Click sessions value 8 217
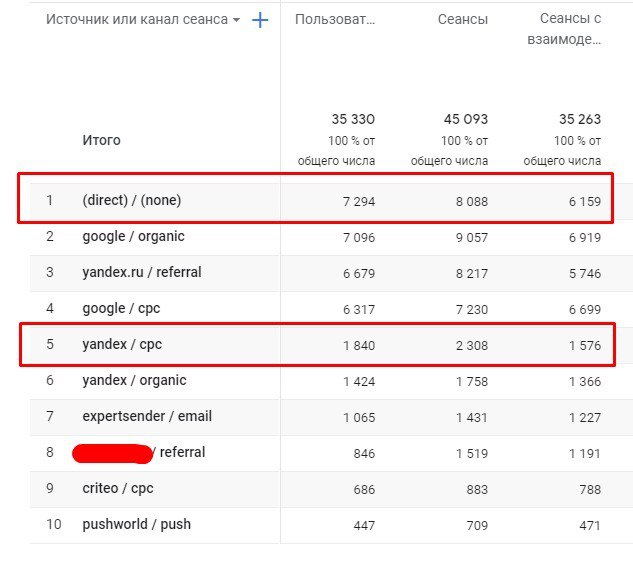The width and height of the screenshot is (633, 572). click(x=472, y=273)
